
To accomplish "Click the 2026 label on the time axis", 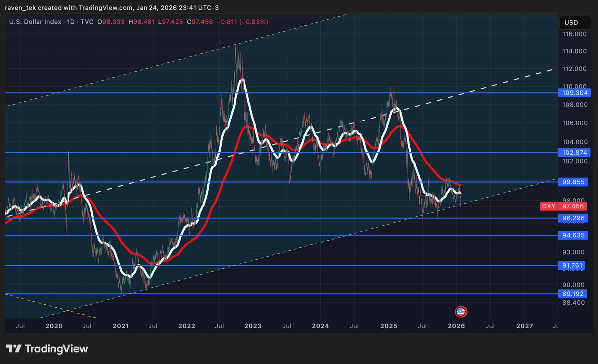I will [456, 326].
